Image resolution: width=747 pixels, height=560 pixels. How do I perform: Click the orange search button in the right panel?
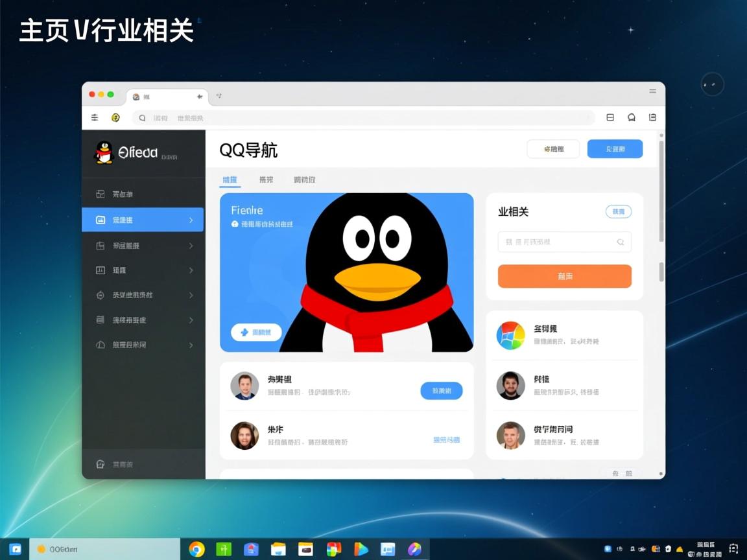point(564,276)
